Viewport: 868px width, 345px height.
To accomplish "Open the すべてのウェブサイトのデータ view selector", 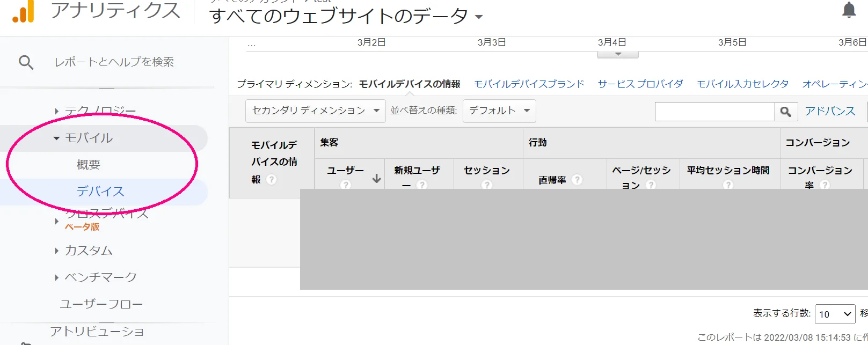I will [346, 16].
